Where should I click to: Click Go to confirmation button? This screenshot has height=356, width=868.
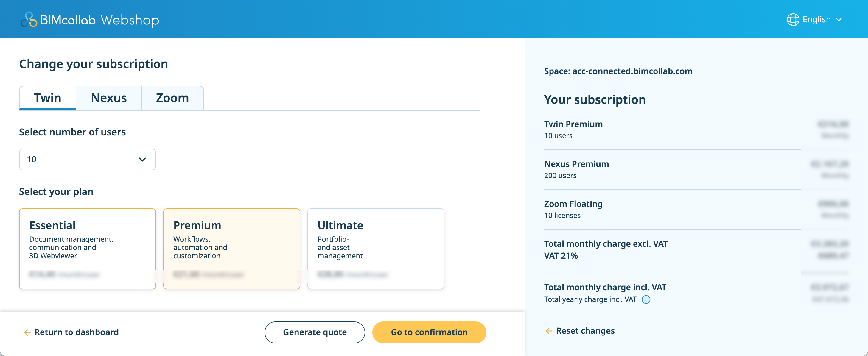click(429, 332)
